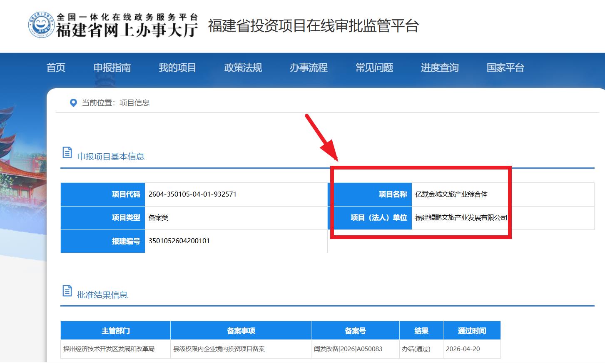
Task: Click the record number 闽发改备[2026]A050083
Action: (348, 349)
